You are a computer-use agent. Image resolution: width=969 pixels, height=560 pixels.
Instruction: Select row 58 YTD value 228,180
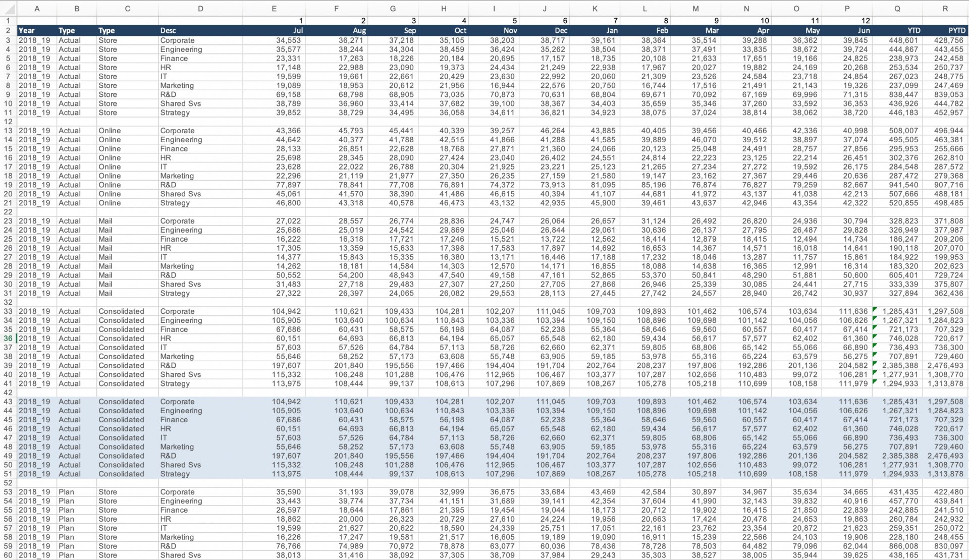(x=897, y=537)
